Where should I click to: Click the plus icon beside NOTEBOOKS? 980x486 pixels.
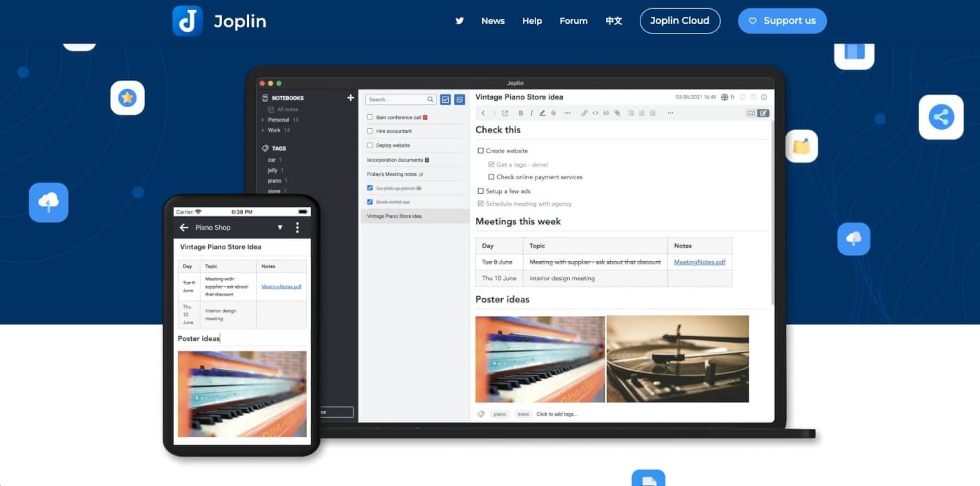(351, 98)
